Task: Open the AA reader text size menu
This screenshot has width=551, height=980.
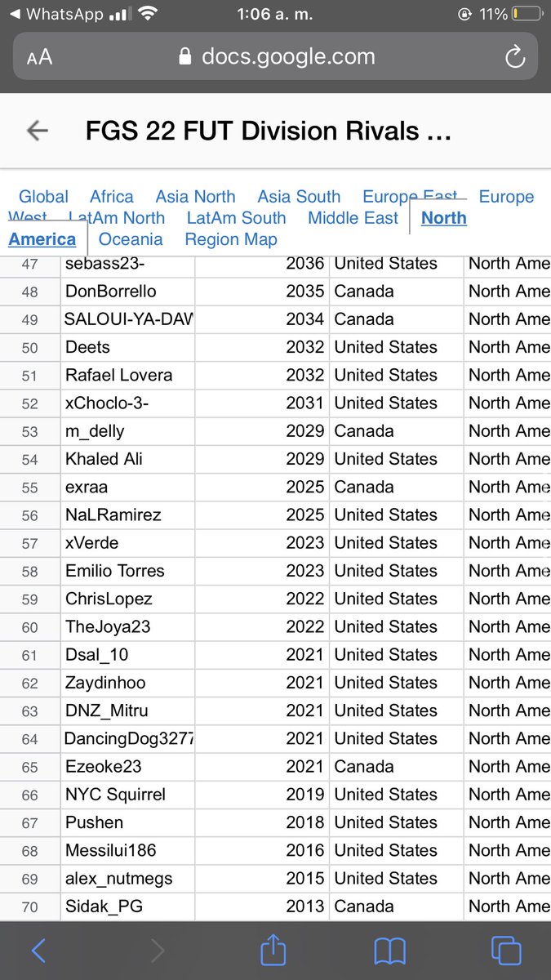Action: pos(39,56)
